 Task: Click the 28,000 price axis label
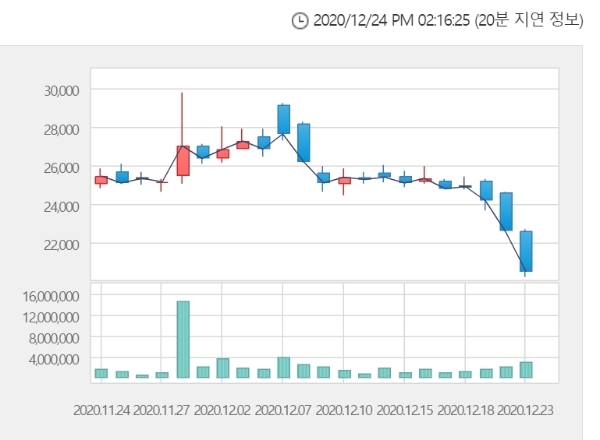(61, 129)
